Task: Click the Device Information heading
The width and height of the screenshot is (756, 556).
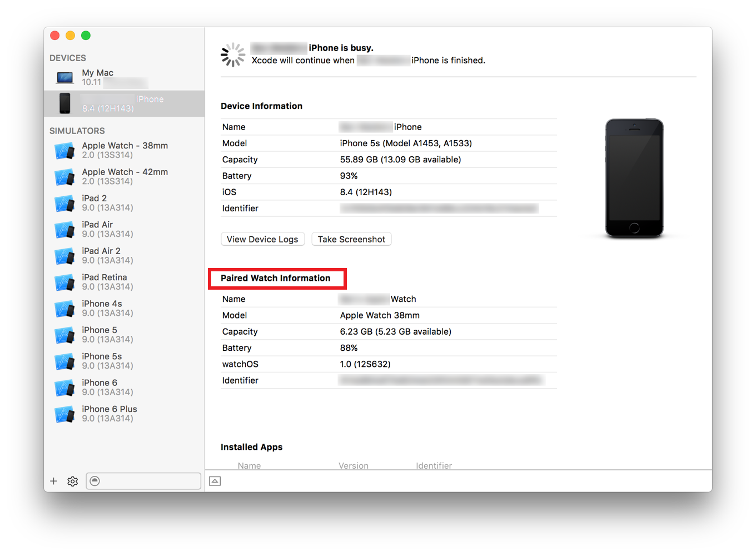Action: pos(261,106)
